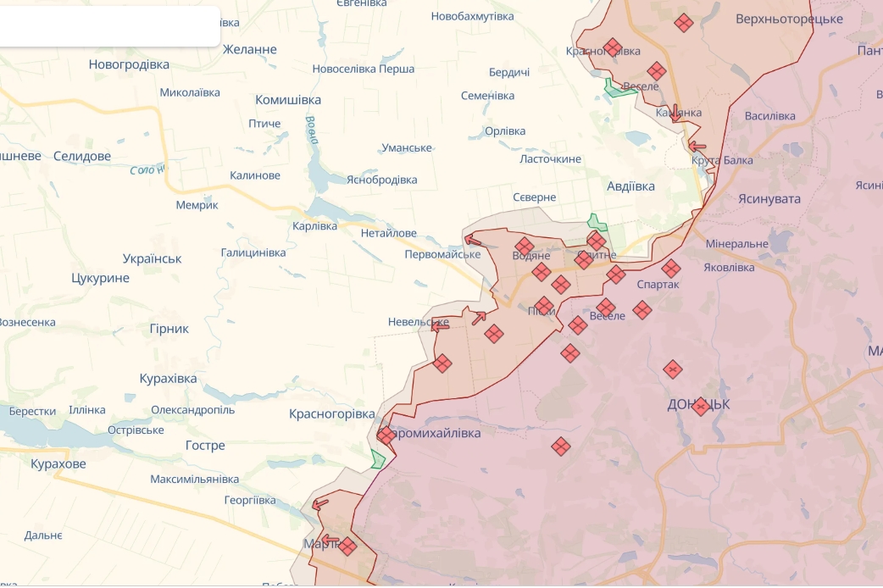The image size is (883, 588).
Task: Click the unit marker left of Верхньоторецьке label
Action: [x=684, y=23]
